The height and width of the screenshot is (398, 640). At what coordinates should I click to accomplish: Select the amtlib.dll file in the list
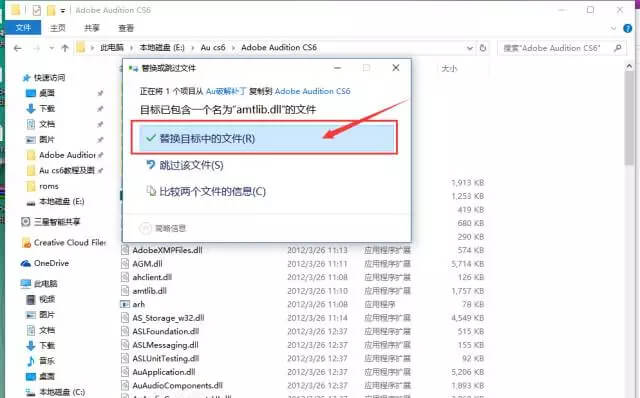[149, 291]
